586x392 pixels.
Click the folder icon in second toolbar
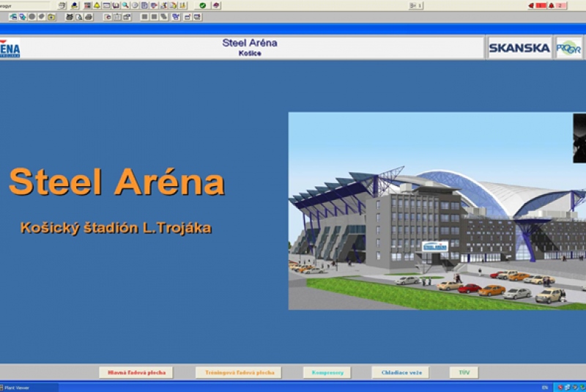click(51, 17)
